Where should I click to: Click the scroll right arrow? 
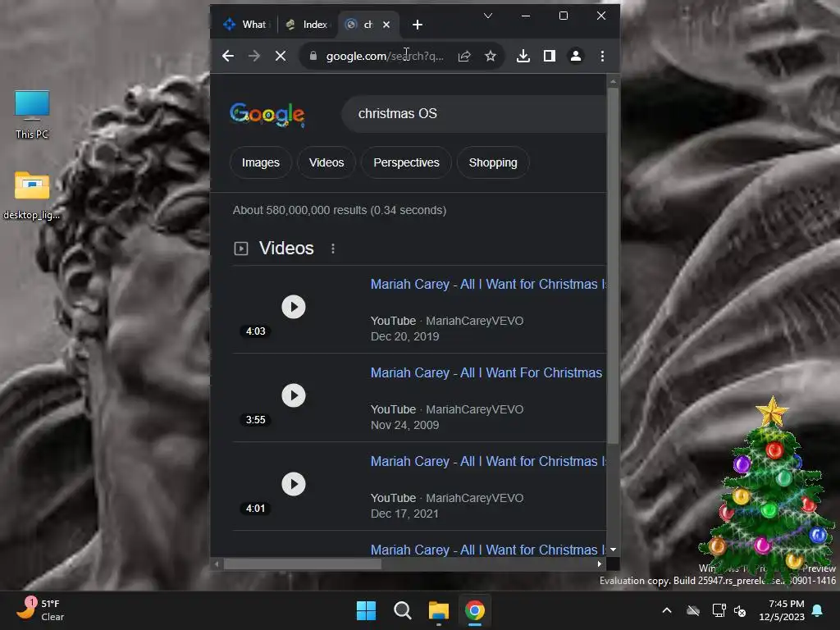point(600,564)
